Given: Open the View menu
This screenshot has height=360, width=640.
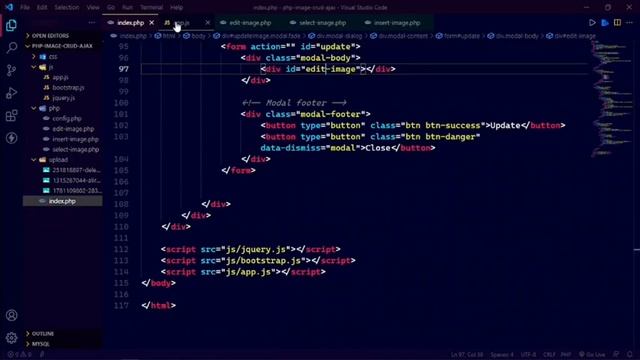Looking at the screenshot, I should click(93, 7).
